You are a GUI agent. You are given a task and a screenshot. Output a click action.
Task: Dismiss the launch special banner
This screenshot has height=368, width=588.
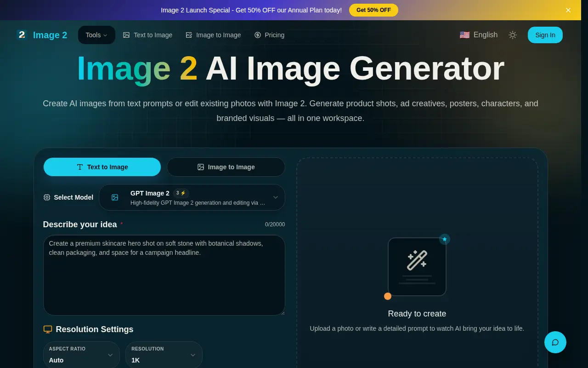point(568,10)
